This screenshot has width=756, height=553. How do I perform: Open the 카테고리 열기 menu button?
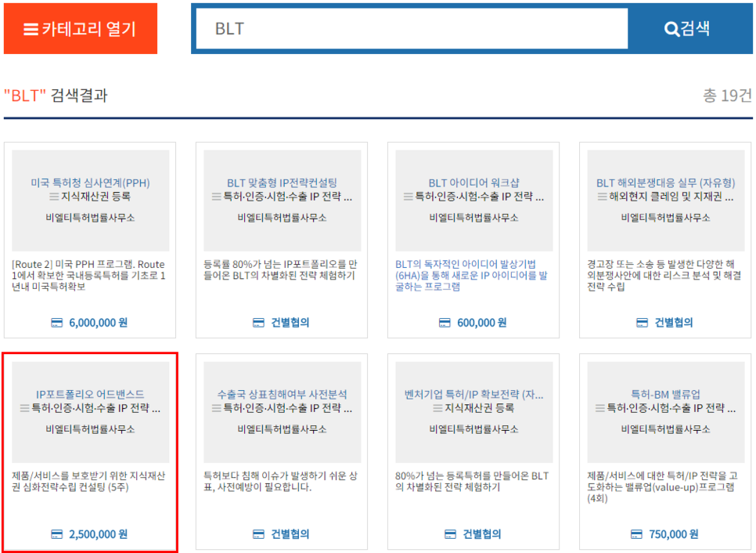pos(81,28)
